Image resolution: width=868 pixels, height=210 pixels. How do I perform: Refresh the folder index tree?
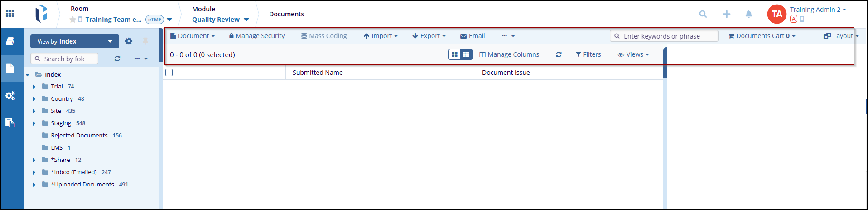117,59
